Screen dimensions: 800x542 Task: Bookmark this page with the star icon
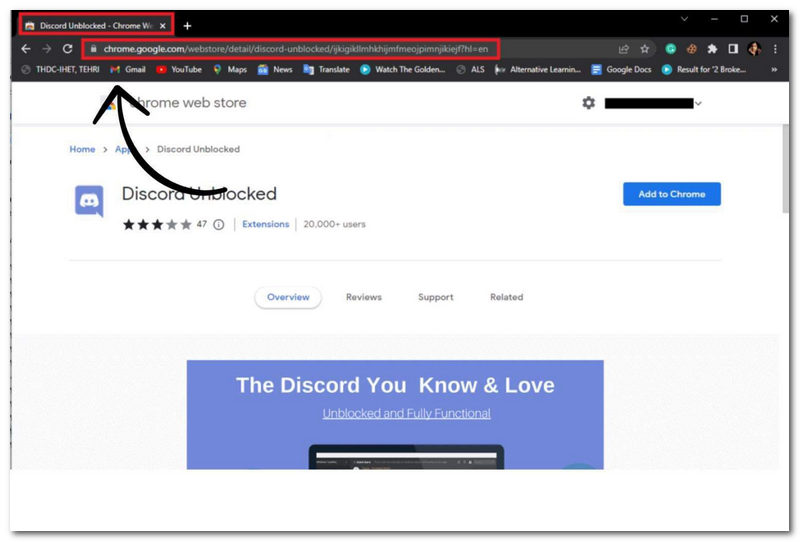click(644, 49)
